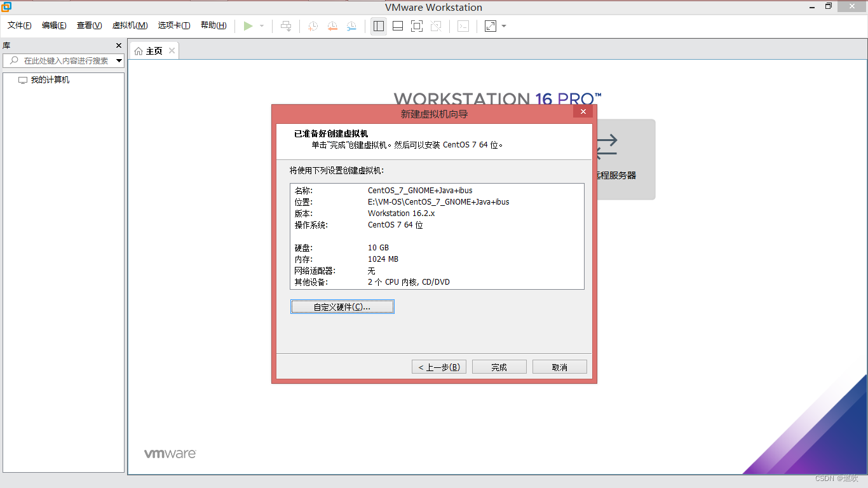
Task: Switch to the 主页 tab
Action: [154, 51]
